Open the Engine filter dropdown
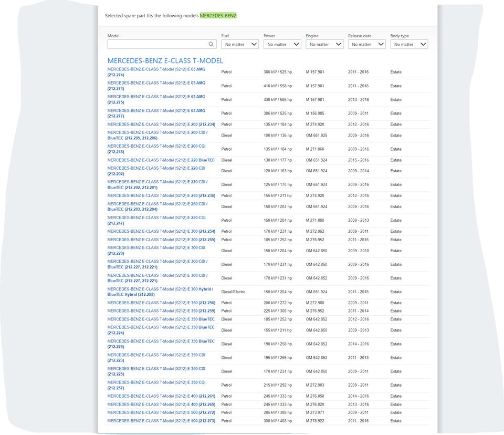 324,44
